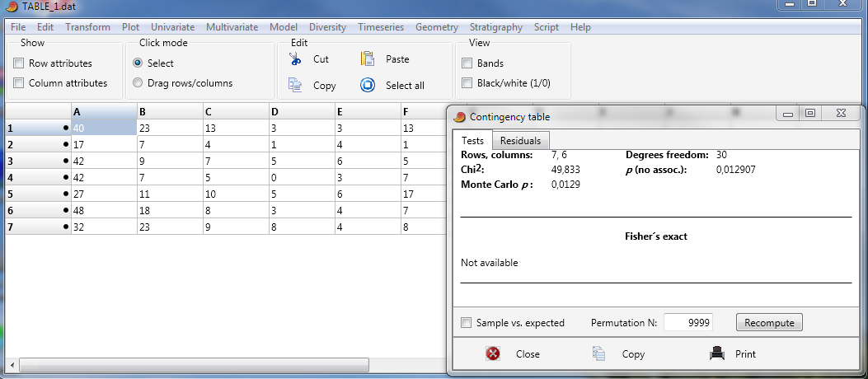This screenshot has width=868, height=379.
Task: Check the Sample vs. expected option
Action: click(467, 323)
